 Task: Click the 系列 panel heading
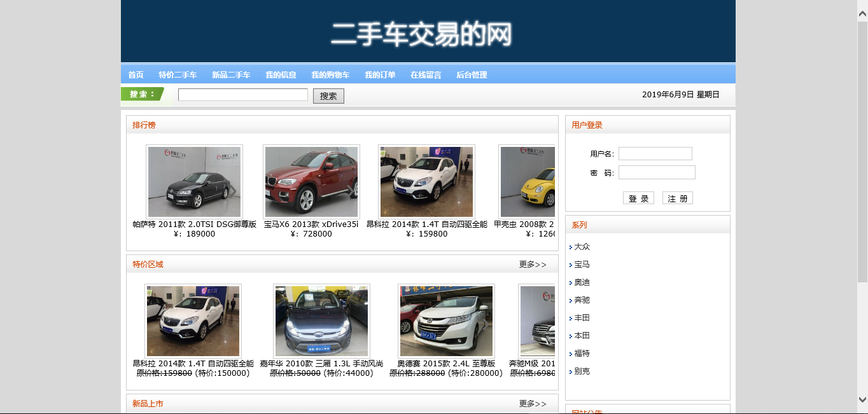[x=579, y=225]
